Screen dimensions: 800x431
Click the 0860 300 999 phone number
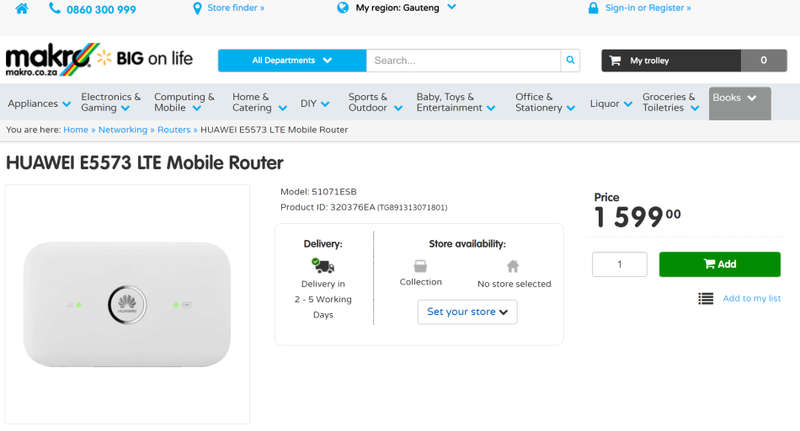101,10
